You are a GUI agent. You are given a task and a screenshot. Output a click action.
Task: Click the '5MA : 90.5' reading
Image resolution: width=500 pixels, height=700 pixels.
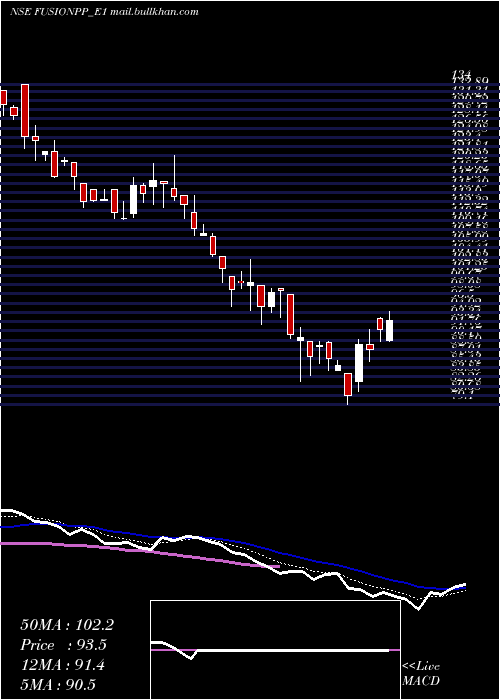(58, 685)
